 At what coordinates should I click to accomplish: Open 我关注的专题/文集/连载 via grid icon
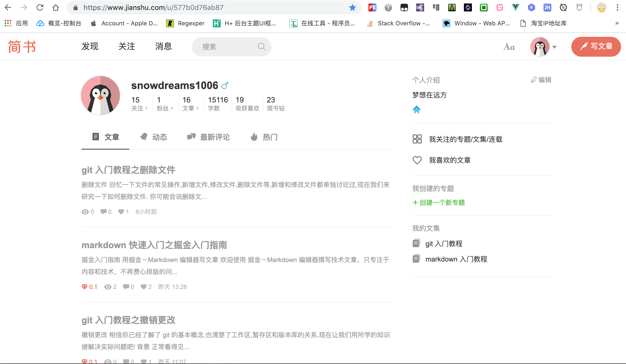pyautogui.click(x=417, y=139)
